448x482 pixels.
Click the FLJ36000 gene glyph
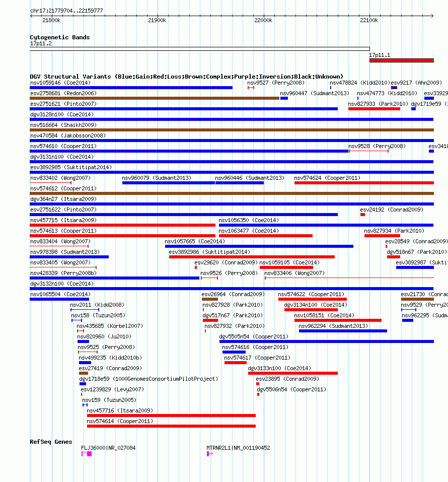pos(87,454)
